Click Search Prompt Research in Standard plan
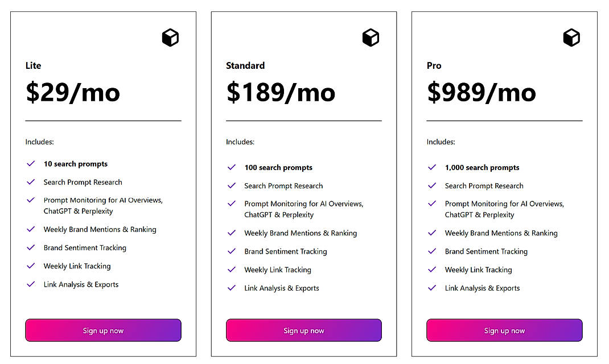609x364 pixels. 283,186
